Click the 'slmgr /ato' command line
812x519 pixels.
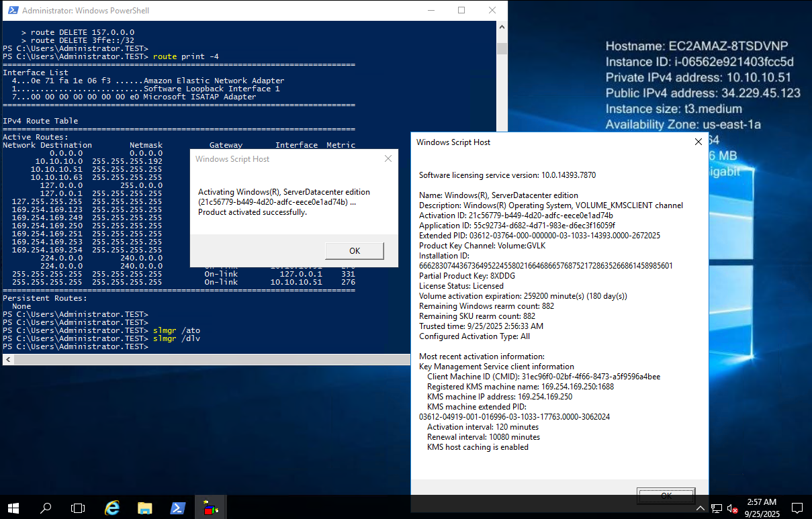pos(177,330)
